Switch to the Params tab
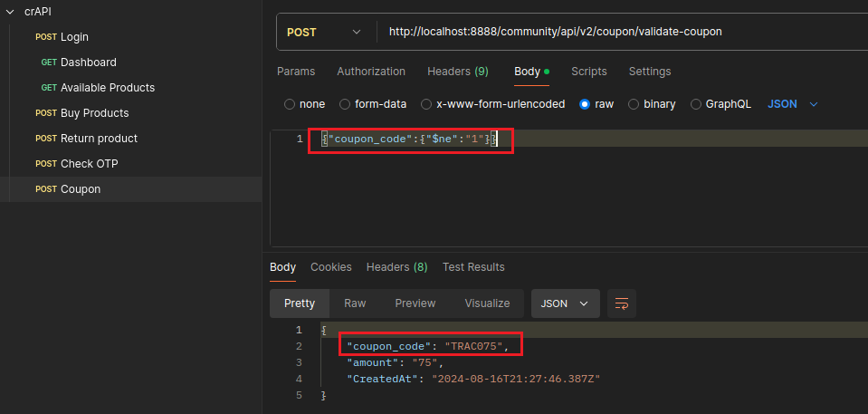 pyautogui.click(x=296, y=72)
